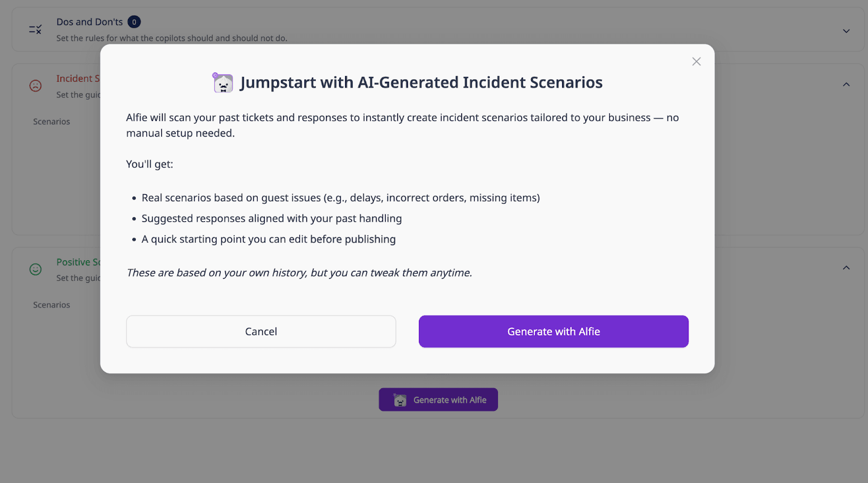This screenshot has height=483, width=868.
Task: Click the sad face Incident icon
Action: click(35, 86)
